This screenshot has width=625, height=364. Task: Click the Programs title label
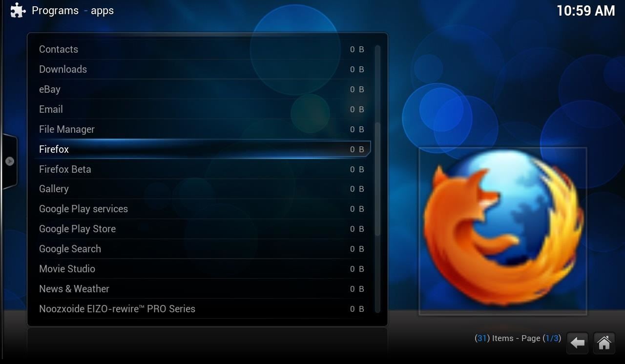[x=55, y=11]
